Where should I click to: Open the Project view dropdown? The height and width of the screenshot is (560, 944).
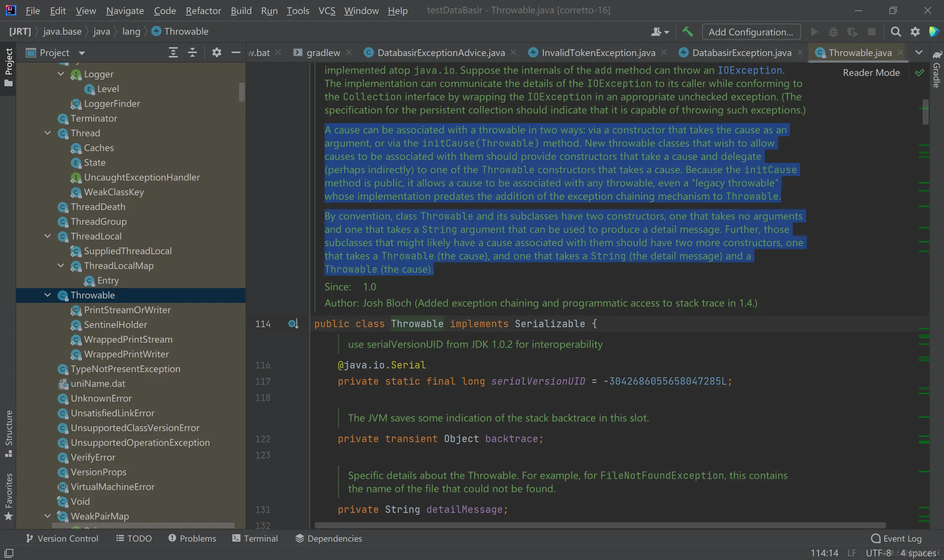(x=82, y=53)
